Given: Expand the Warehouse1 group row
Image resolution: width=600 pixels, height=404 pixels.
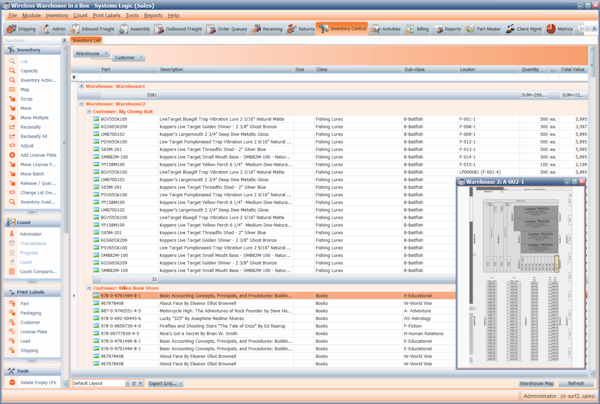Looking at the screenshot, I should click(x=82, y=86).
